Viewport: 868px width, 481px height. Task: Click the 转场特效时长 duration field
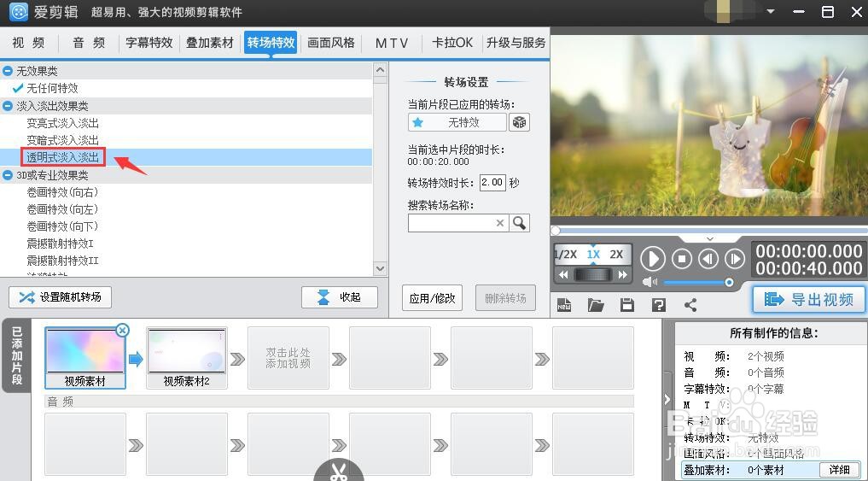(x=492, y=182)
